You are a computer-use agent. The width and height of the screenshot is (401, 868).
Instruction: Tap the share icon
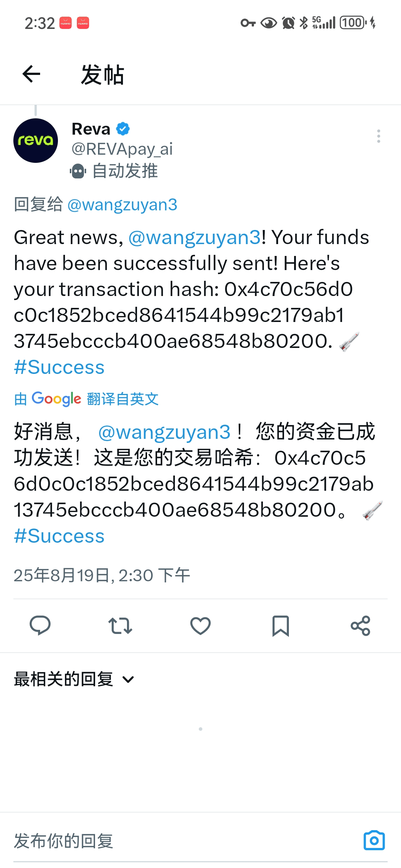pyautogui.click(x=361, y=626)
